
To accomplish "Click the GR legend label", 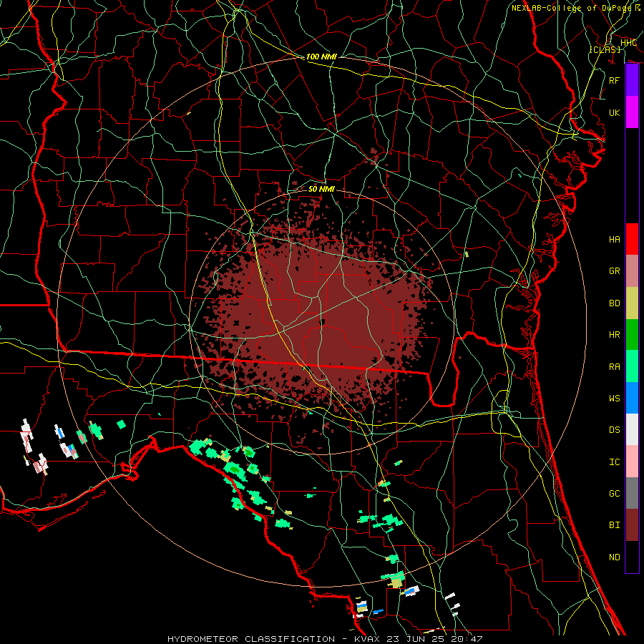I will [x=614, y=271].
